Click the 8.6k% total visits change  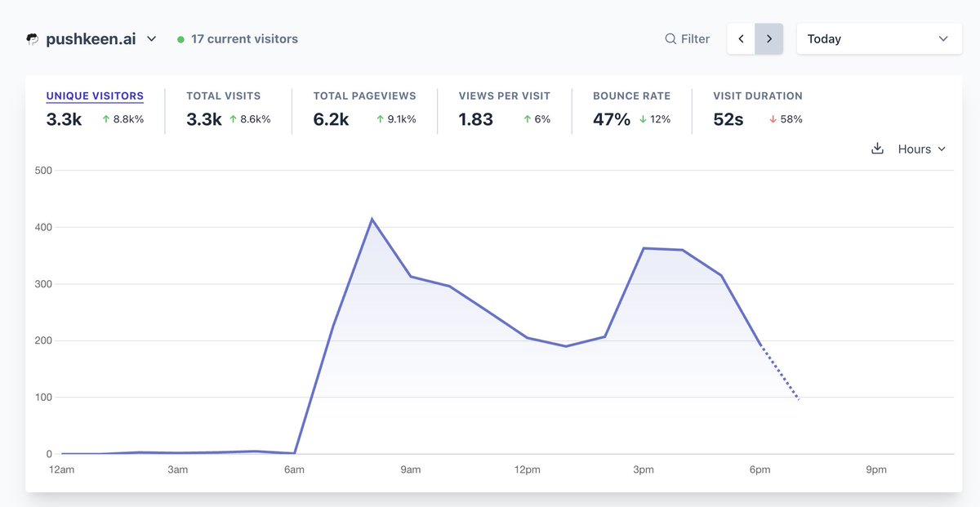[250, 119]
